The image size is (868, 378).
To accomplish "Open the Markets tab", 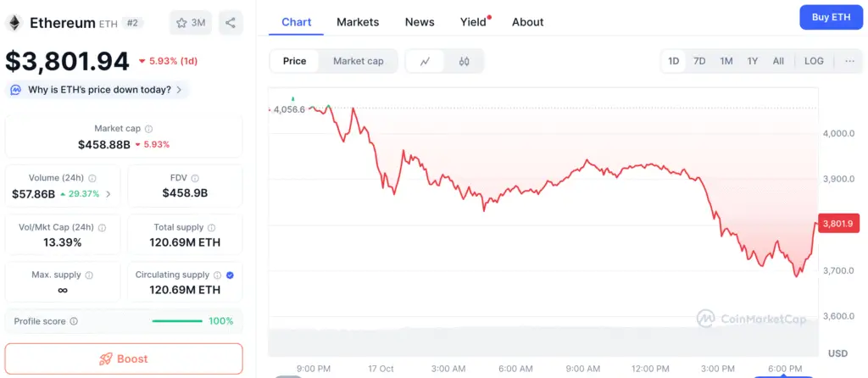I will [358, 22].
